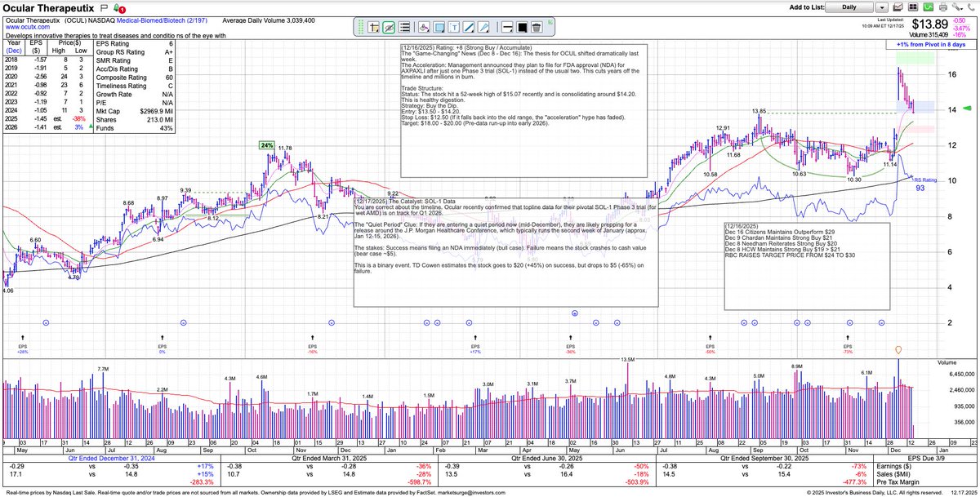The height and width of the screenshot is (497, 980).
Task: Print the chart using printer icon
Action: 943,7
